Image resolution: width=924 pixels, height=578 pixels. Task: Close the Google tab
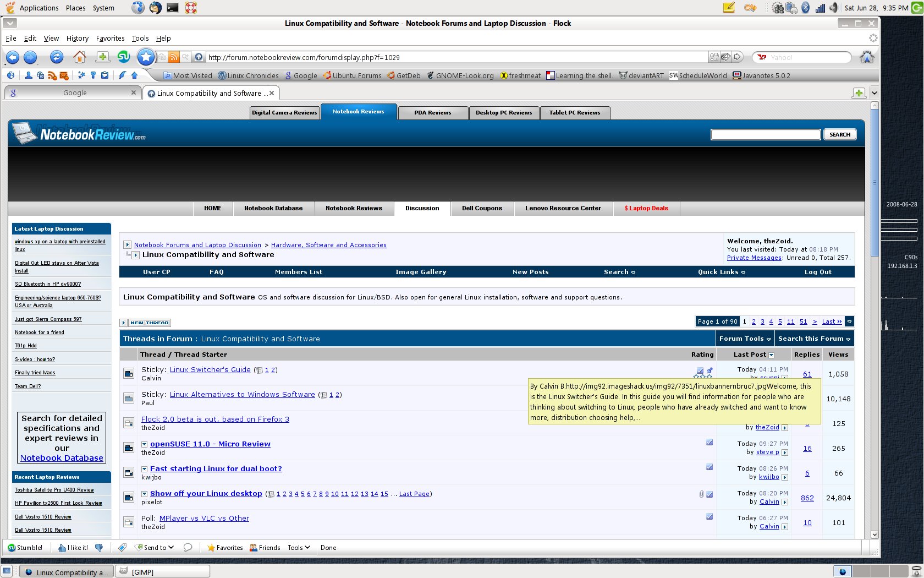[x=133, y=92]
